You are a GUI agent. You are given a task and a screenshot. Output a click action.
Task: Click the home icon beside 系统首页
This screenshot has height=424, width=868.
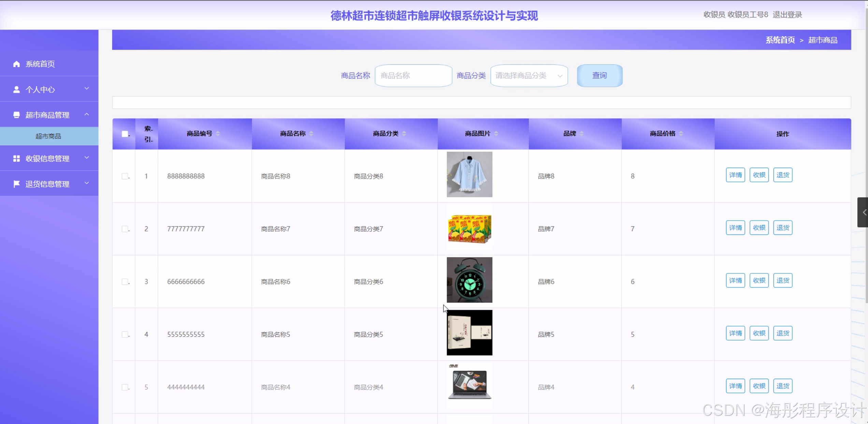(16, 64)
